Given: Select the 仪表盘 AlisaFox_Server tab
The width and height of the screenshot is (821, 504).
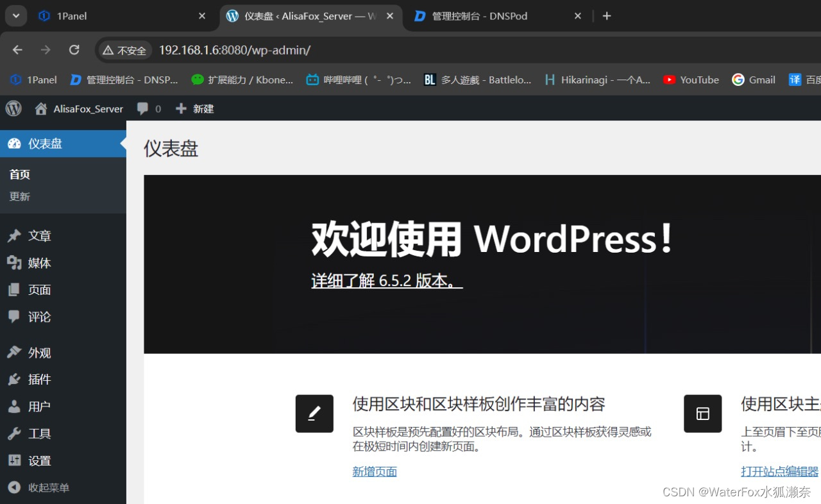Looking at the screenshot, I should pyautogui.click(x=310, y=16).
